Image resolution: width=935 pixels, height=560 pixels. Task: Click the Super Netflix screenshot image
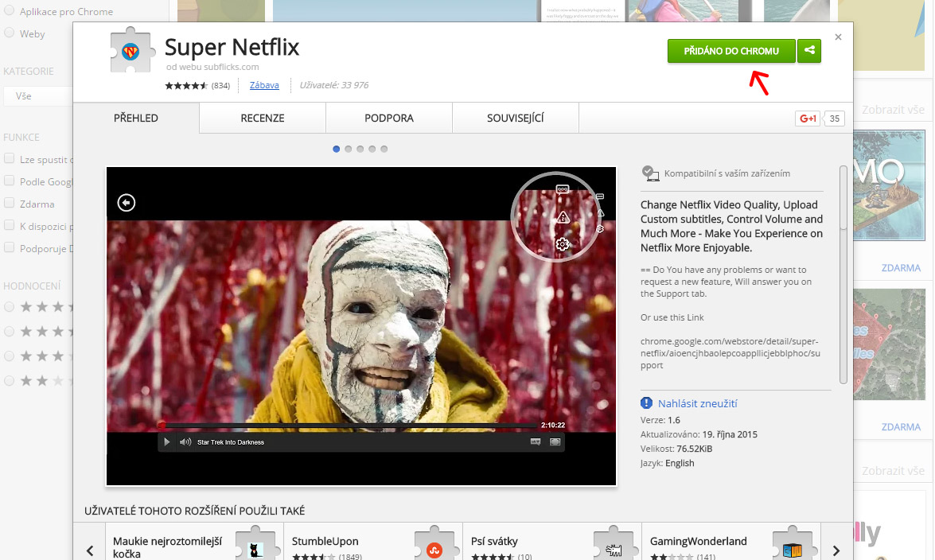[x=361, y=326]
